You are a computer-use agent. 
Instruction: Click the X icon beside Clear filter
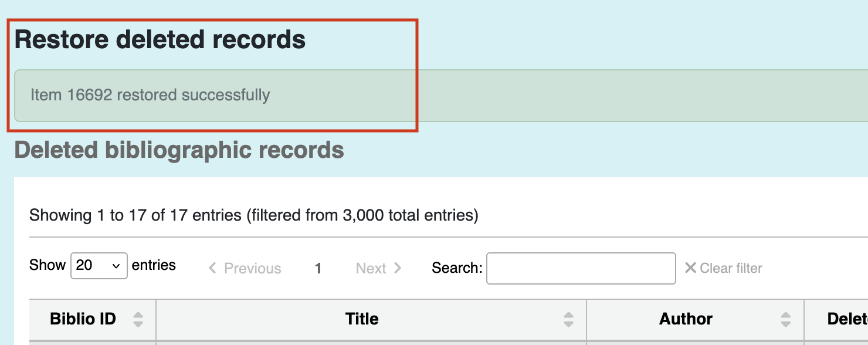pyautogui.click(x=690, y=268)
